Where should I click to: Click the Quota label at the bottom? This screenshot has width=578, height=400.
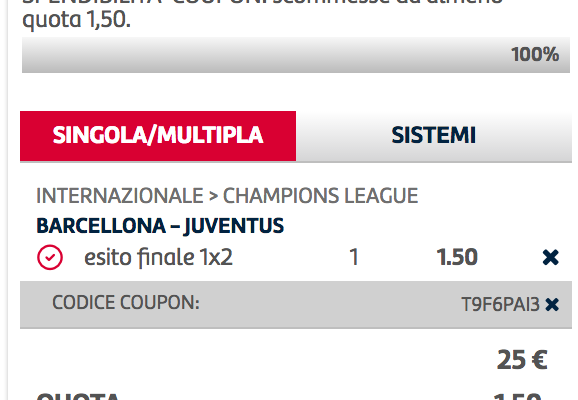pos(78,396)
